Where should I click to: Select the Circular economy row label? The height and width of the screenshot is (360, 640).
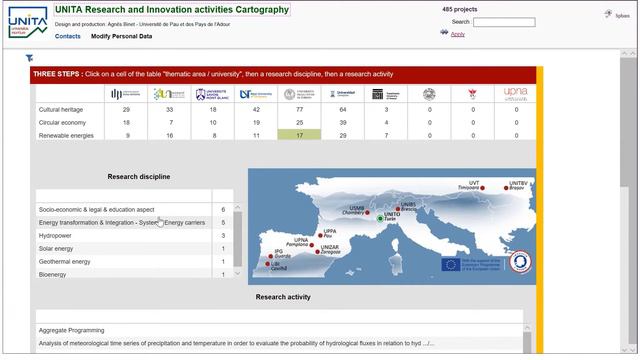pos(62,122)
